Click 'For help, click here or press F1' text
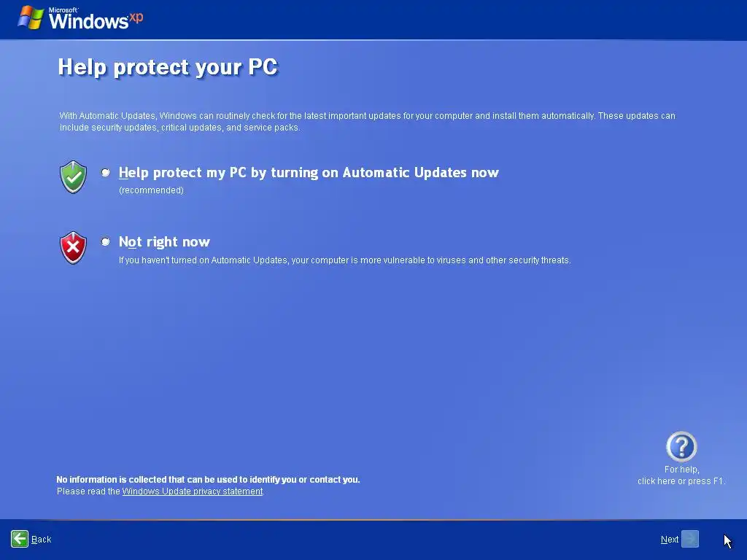Viewport: 747px width, 560px height. tap(681, 475)
